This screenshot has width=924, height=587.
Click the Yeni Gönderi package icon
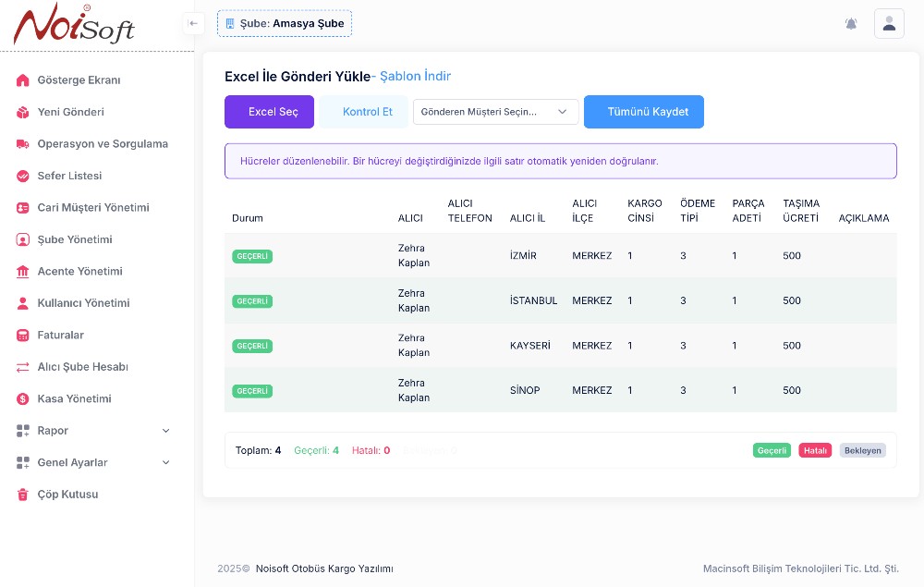tap(23, 113)
